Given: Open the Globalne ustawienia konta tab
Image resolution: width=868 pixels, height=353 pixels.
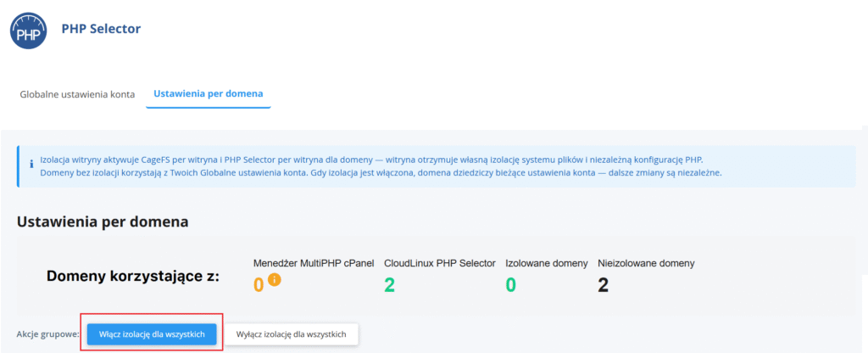Looking at the screenshot, I should [x=77, y=93].
